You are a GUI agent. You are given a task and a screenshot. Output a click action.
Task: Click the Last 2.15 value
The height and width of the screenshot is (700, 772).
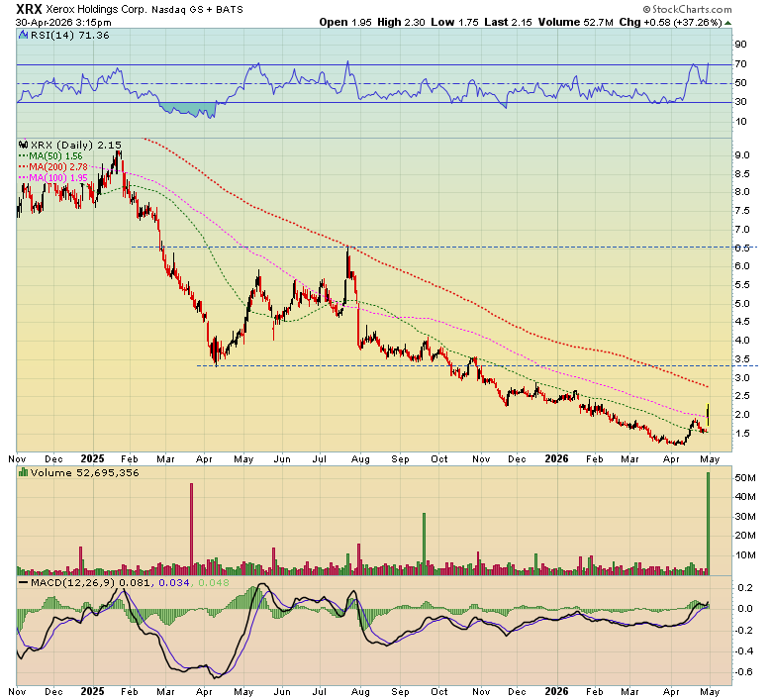[x=508, y=22]
